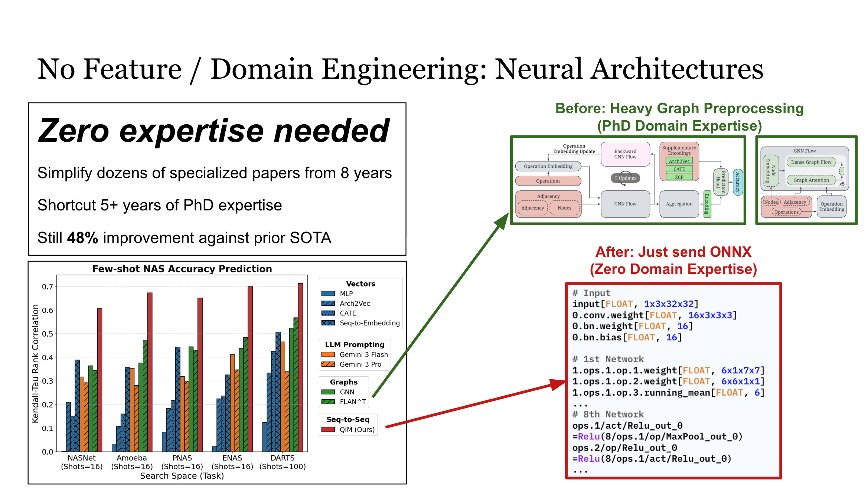
Task: Select the 'Vectors' legend heading
Action: tap(360, 284)
